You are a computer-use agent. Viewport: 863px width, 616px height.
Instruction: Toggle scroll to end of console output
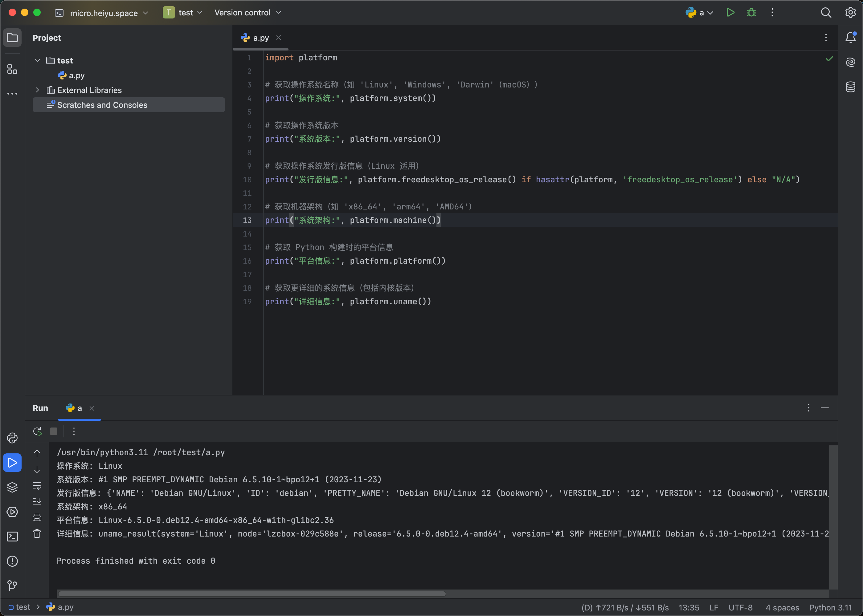click(37, 501)
